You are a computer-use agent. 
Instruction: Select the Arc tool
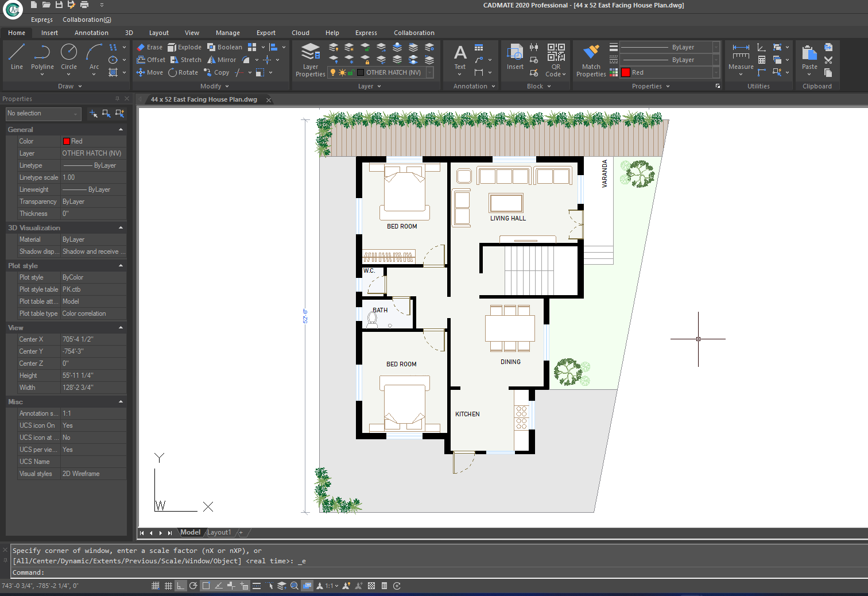pos(94,56)
